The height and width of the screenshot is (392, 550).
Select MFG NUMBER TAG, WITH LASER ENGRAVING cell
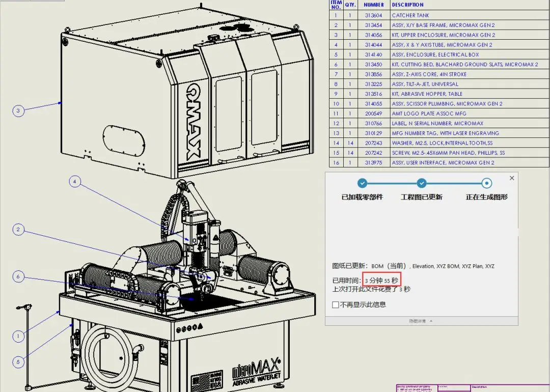470,133
